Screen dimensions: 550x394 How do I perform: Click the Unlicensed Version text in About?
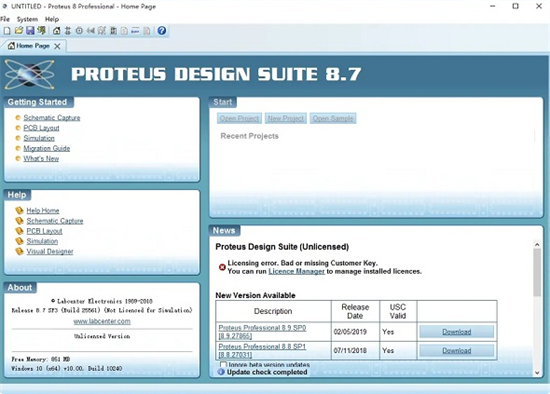click(102, 336)
